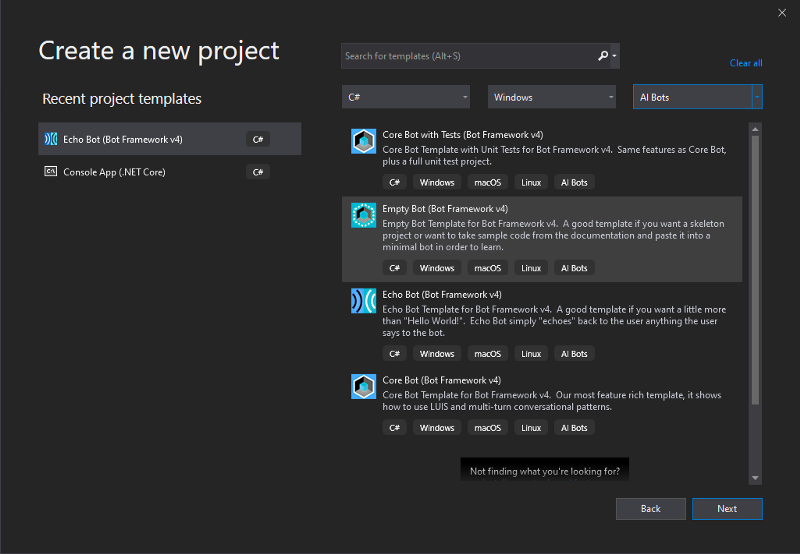
Task: Click C# tag under Core Bot template
Action: point(394,427)
